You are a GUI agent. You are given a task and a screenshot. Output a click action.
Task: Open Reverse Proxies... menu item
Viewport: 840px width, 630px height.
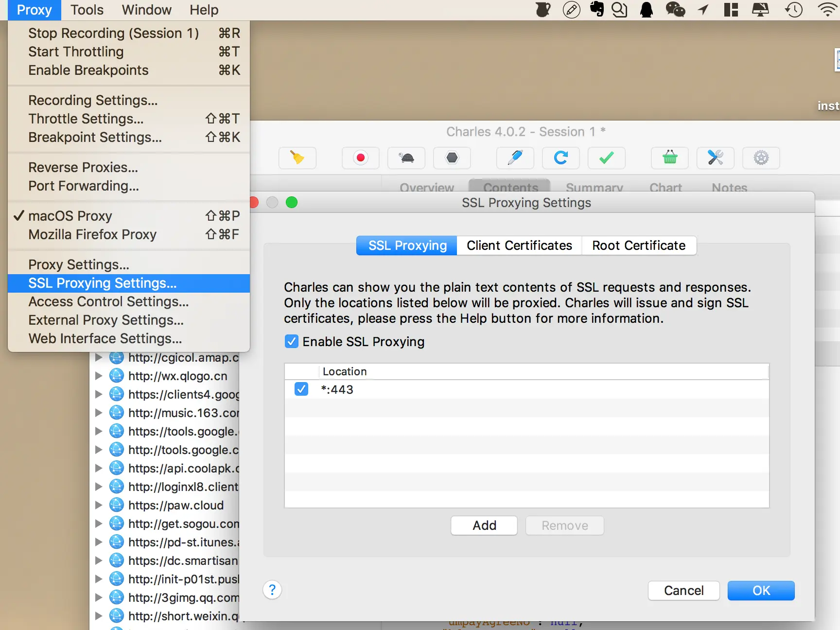(129, 167)
